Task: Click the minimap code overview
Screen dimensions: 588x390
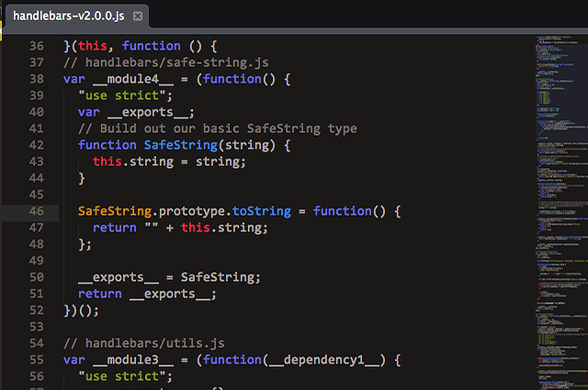Action: click(561, 212)
